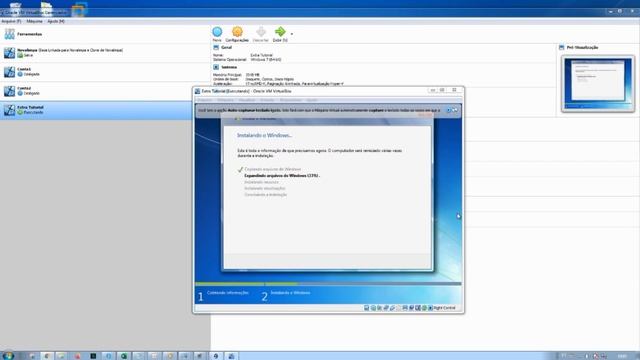
Task: Click audio icon in VM status bar
Action: tap(380, 308)
